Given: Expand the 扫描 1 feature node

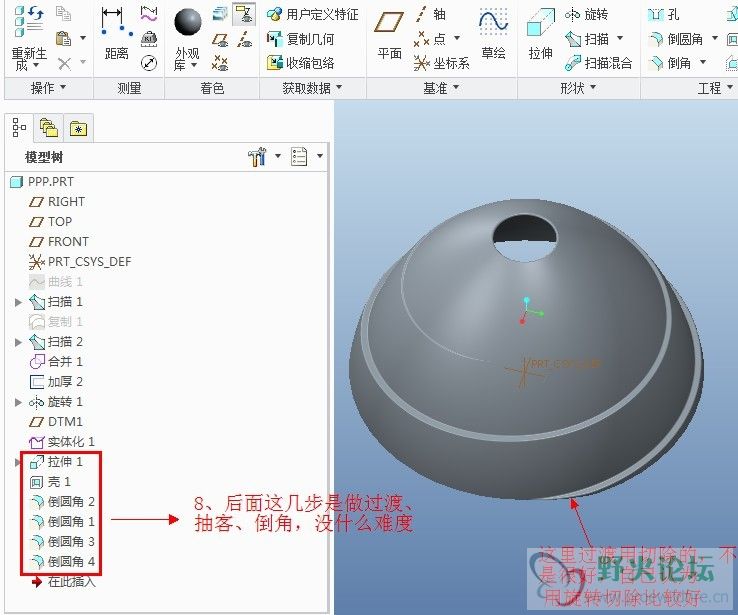Looking at the screenshot, I should (x=18, y=302).
